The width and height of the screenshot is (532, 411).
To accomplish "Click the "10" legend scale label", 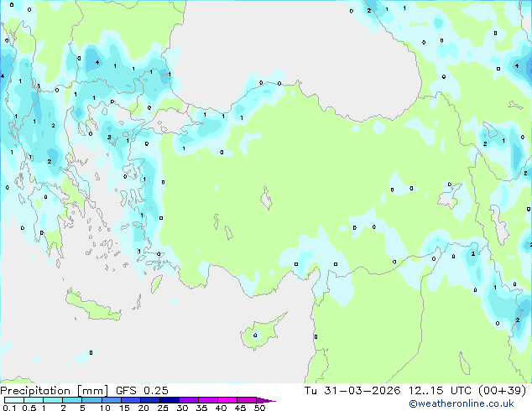I will tap(105, 408).
